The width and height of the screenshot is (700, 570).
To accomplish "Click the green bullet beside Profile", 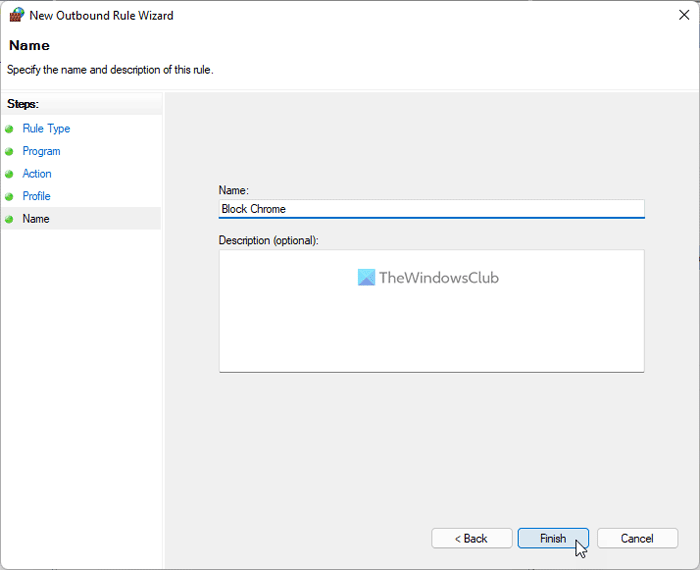I will tap(10, 197).
